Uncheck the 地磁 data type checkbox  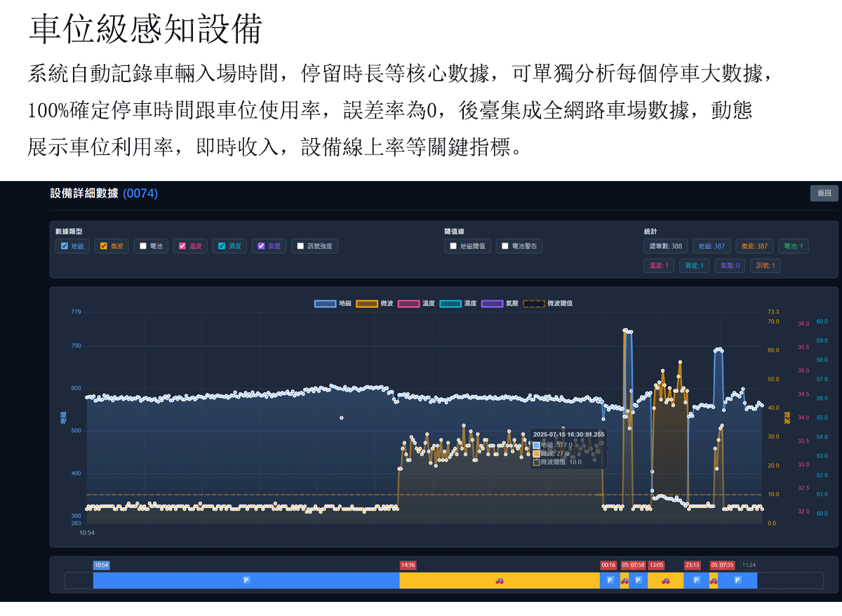[x=65, y=246]
